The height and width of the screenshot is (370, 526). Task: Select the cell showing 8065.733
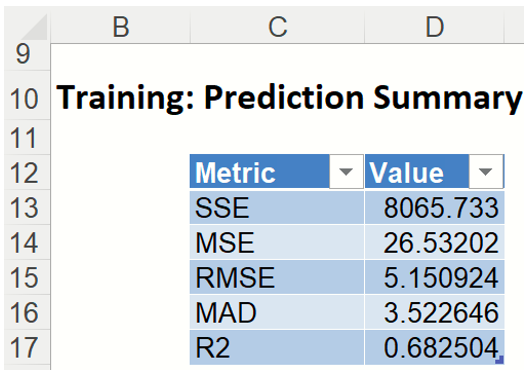click(x=434, y=208)
